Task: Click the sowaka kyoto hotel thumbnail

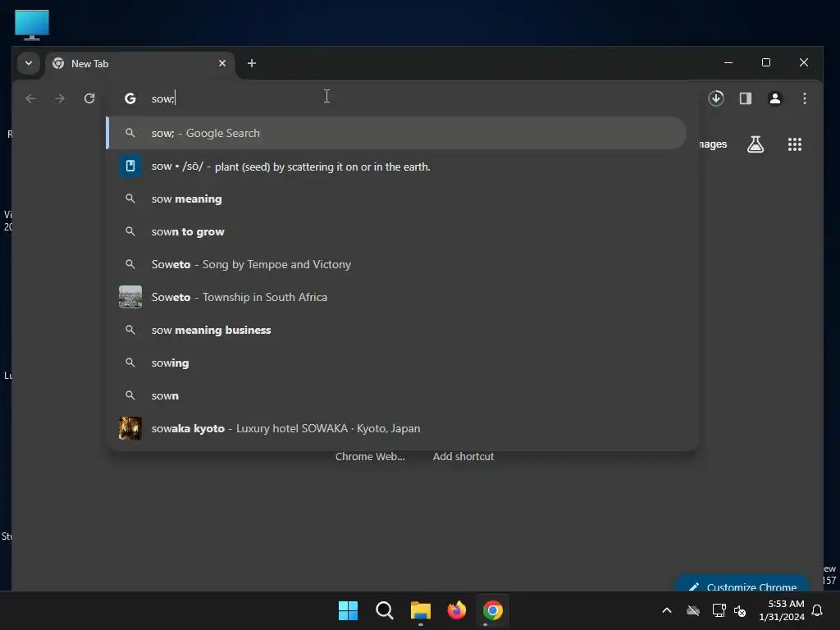Action: [130, 428]
